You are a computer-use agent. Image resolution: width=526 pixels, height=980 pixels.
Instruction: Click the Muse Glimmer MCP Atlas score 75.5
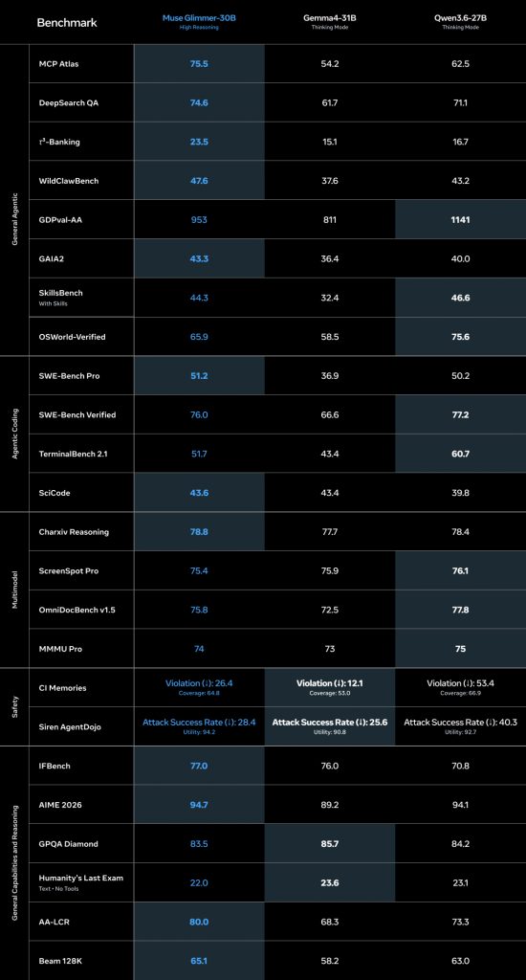point(199,64)
